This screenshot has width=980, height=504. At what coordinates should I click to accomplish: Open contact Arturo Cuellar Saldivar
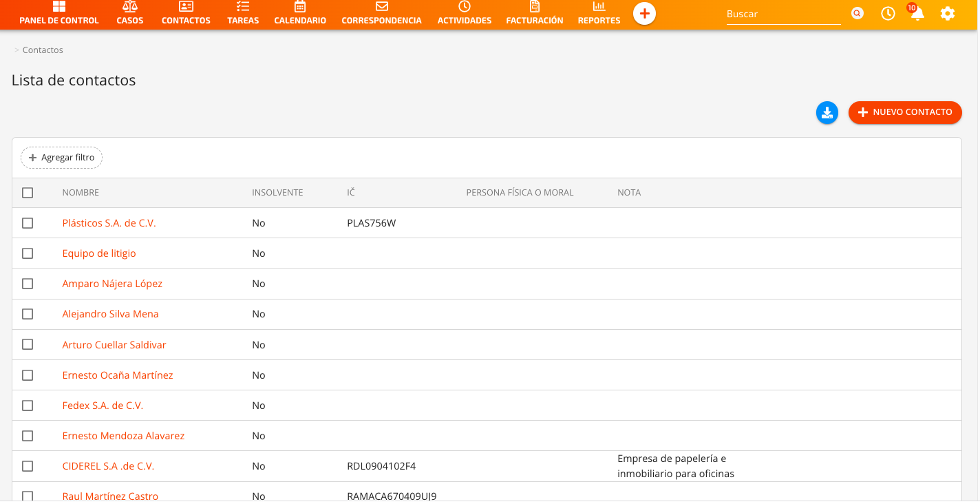[x=114, y=344]
